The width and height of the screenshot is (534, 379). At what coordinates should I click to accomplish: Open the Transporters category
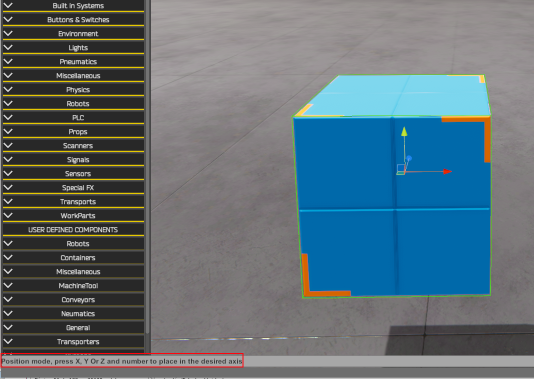[73, 341]
